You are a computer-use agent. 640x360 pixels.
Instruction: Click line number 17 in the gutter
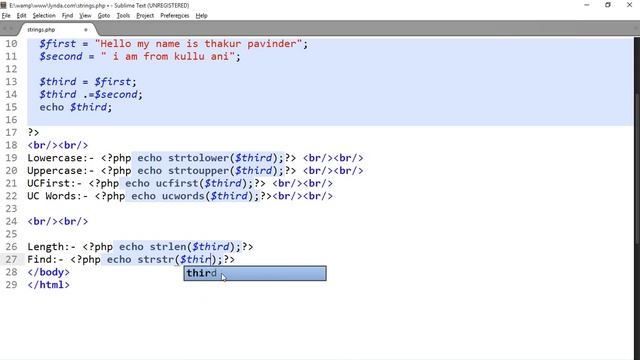(11, 132)
